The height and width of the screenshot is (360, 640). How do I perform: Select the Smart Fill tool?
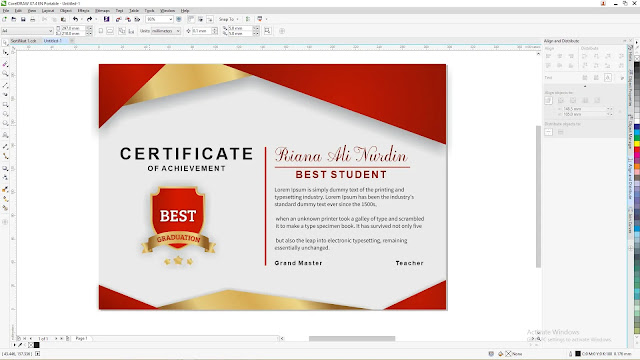pyautogui.click(x=5, y=208)
